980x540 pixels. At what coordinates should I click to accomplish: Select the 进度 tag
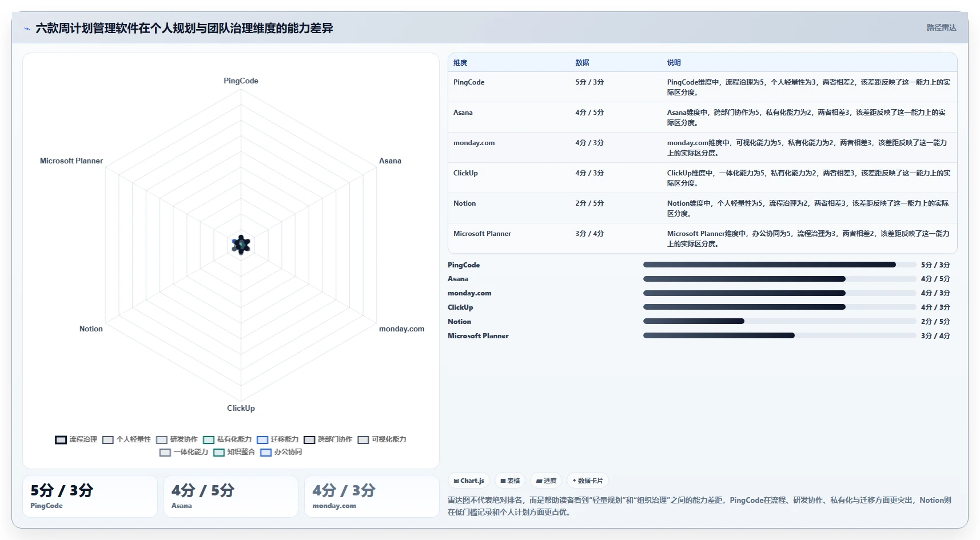546,481
